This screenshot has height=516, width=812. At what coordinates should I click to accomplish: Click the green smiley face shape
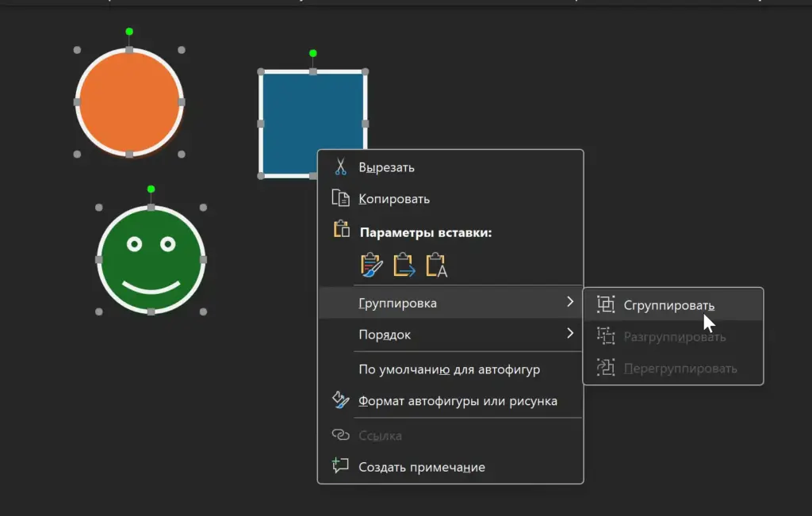pyautogui.click(x=151, y=259)
